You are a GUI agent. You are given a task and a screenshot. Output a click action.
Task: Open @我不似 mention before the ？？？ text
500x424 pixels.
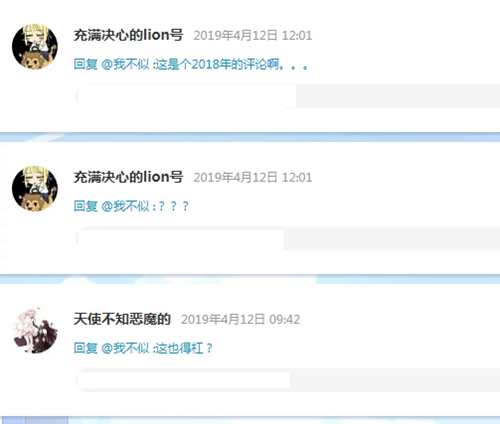[x=125, y=206]
